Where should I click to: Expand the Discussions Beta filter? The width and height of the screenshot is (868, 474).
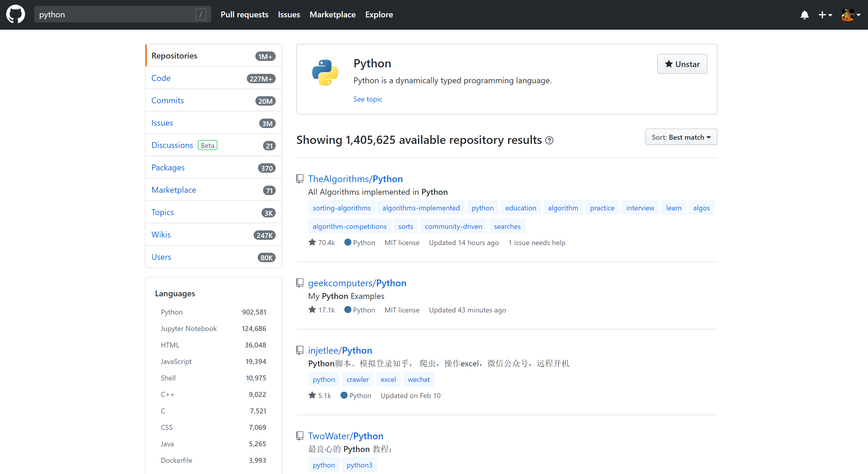(x=172, y=145)
